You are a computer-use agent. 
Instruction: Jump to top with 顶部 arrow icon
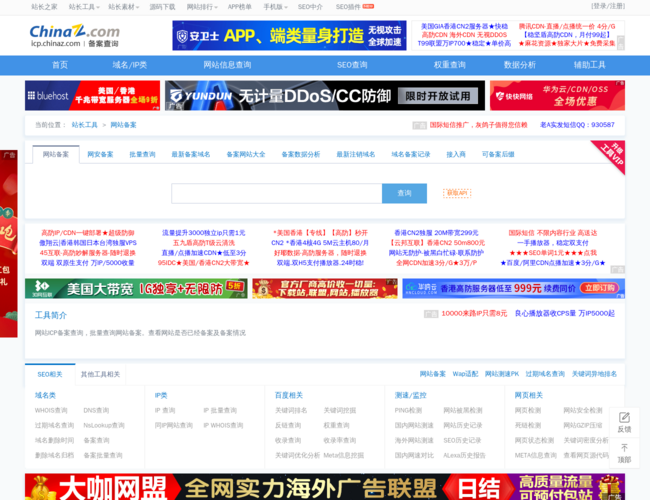coord(624,453)
